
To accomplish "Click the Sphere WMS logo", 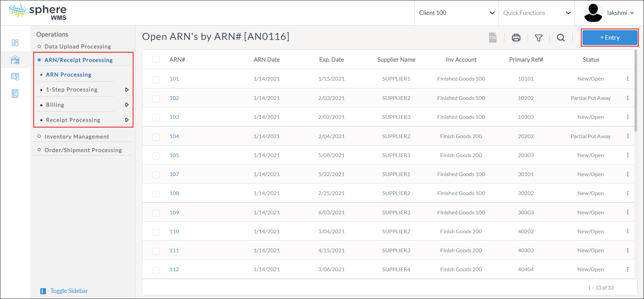I will coord(38,12).
